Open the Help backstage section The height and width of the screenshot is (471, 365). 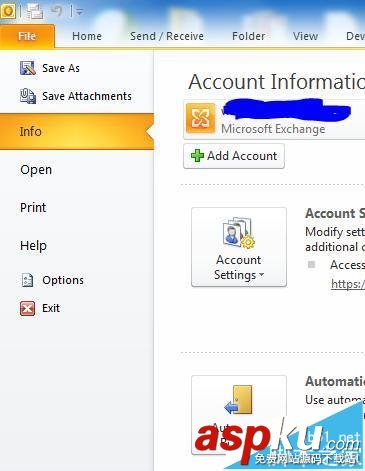point(33,246)
